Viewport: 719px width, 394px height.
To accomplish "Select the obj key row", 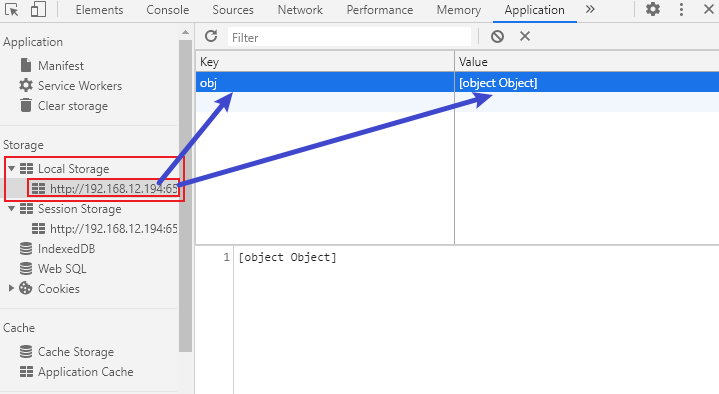I will coord(457,83).
